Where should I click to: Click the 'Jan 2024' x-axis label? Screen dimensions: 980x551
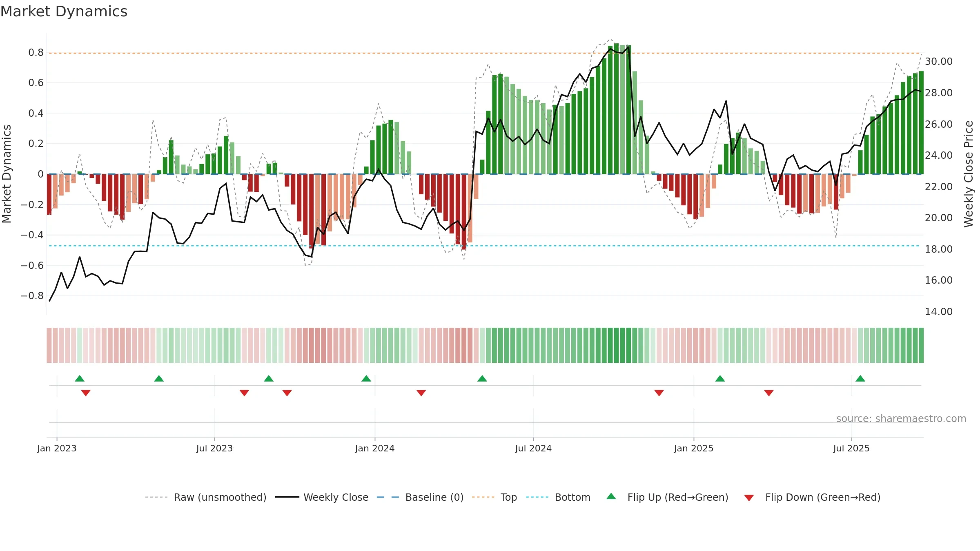375,448
